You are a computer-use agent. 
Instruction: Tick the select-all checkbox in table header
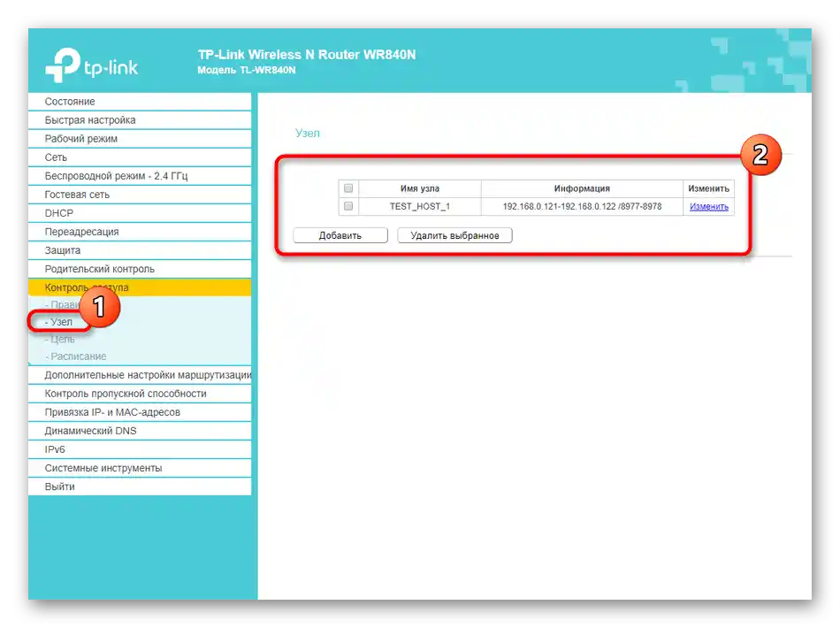pyautogui.click(x=348, y=188)
